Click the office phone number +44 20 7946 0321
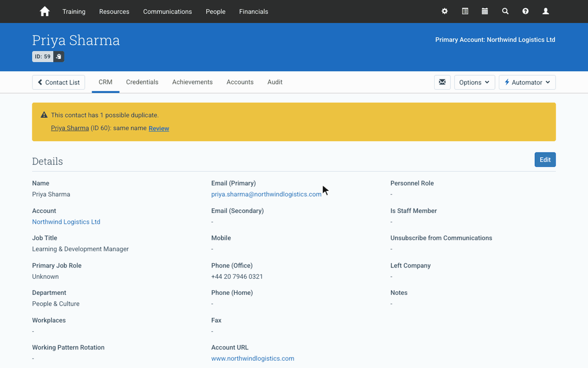The width and height of the screenshot is (588, 368). (x=237, y=277)
